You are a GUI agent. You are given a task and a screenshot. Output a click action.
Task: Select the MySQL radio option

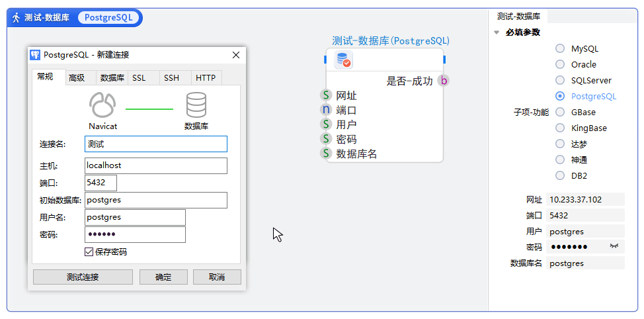click(560, 48)
